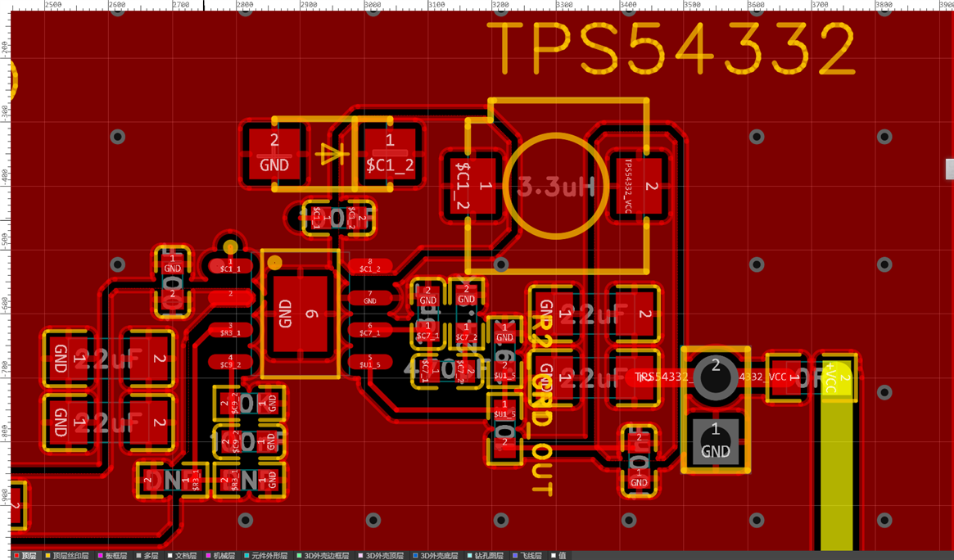Select round through-hole pad 2 of connector
Viewport: 954px width, 560px height.
tap(716, 377)
